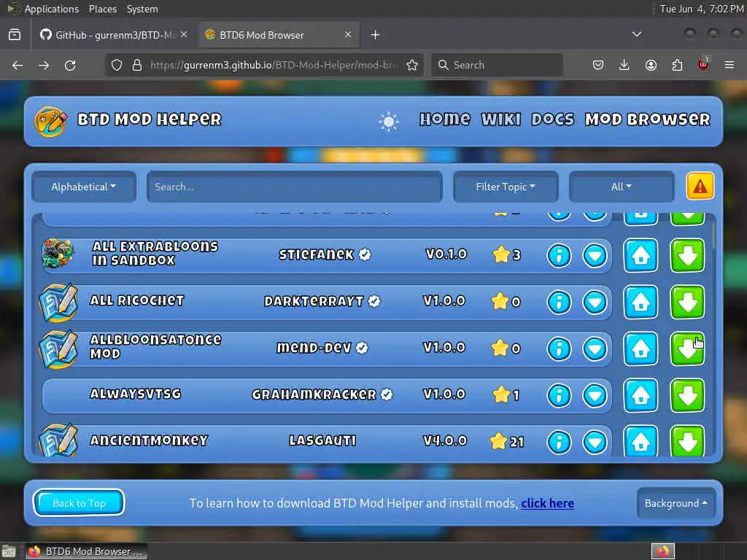Open homepage of AncientMonkey mod

pyautogui.click(x=640, y=441)
